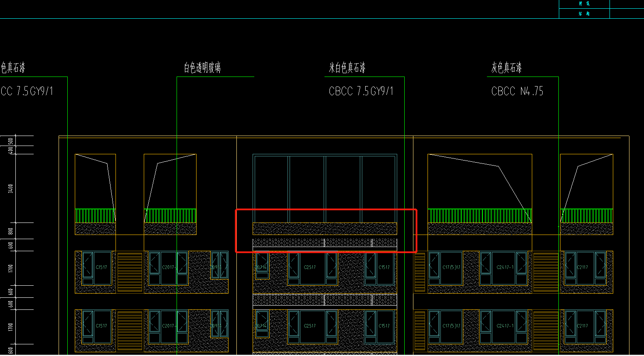Select upper-row C2417-1 window label
The height and width of the screenshot is (356, 644).
pos(505,267)
